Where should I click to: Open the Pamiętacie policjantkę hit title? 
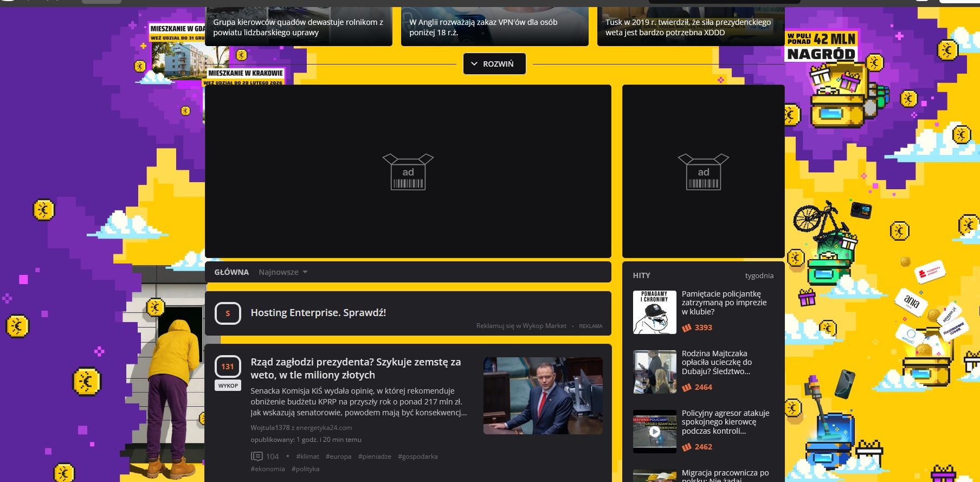click(724, 303)
